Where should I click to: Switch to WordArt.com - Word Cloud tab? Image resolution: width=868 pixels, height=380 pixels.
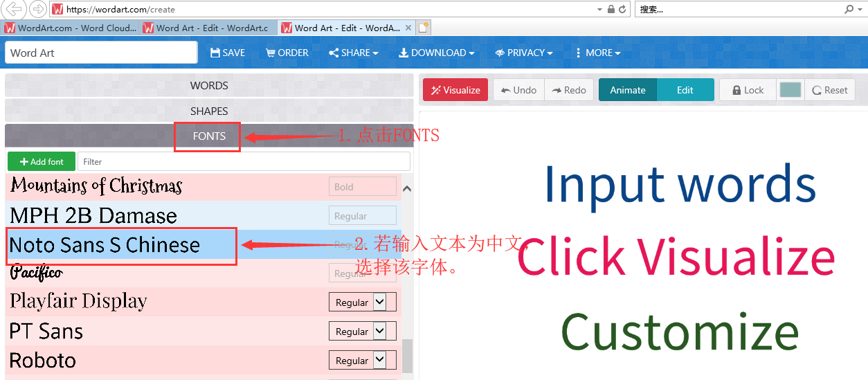[70, 28]
